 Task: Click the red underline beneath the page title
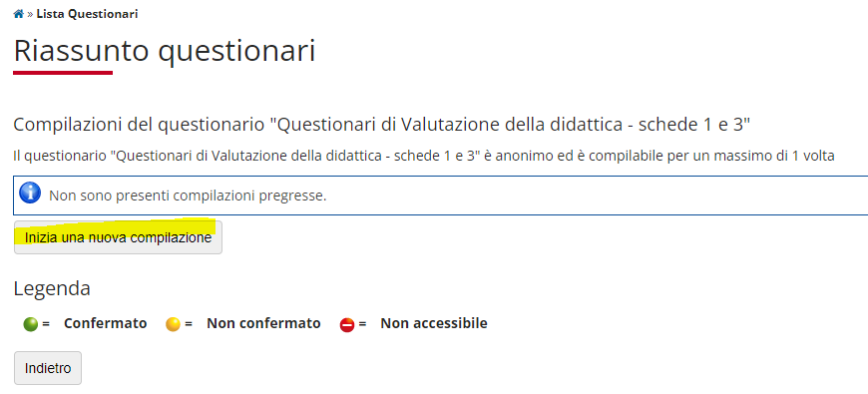63,72
